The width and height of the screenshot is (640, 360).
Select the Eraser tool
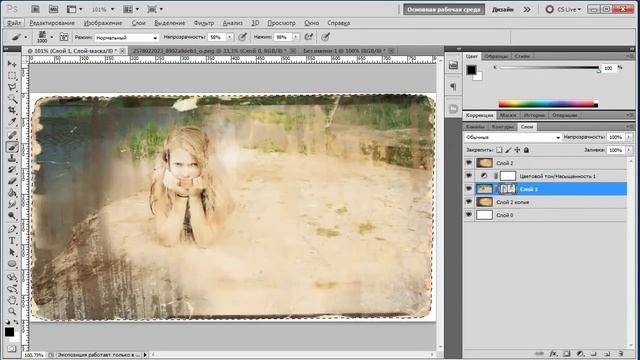[12, 181]
